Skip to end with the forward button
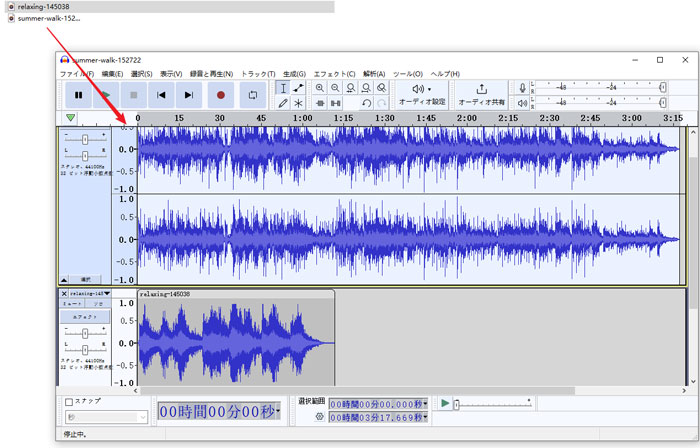Viewport: 700px width, 448px height. click(x=188, y=95)
